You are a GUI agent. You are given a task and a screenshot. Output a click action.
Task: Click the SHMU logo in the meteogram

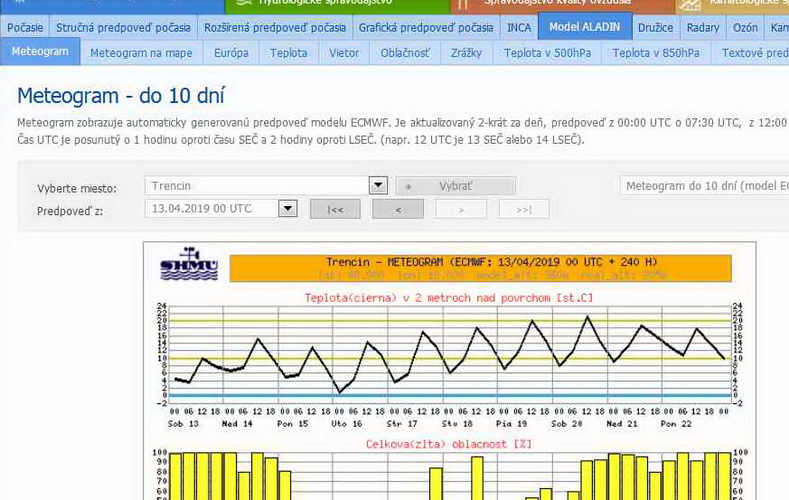pyautogui.click(x=188, y=266)
